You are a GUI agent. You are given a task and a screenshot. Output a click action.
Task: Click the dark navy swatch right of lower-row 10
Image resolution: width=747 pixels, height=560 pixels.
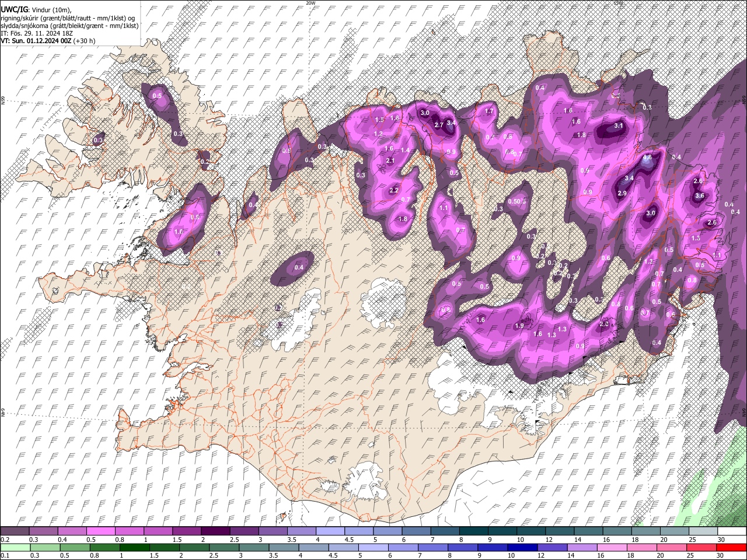tap(521, 547)
